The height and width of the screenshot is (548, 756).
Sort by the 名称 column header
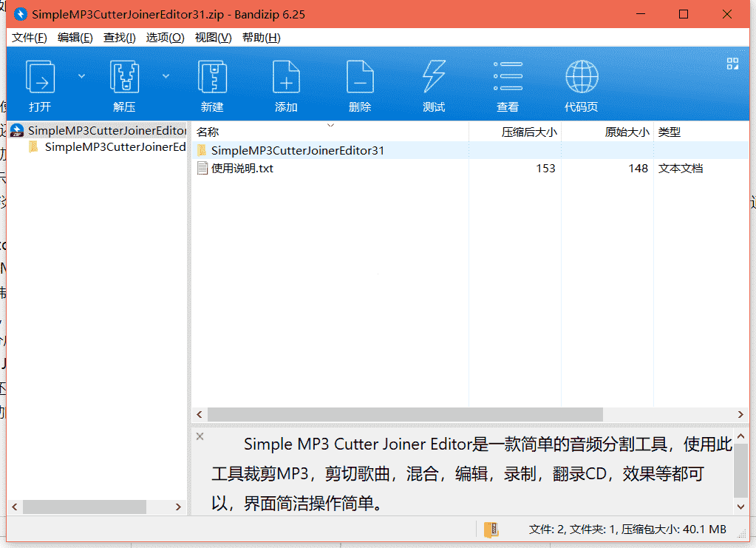[x=331, y=132]
